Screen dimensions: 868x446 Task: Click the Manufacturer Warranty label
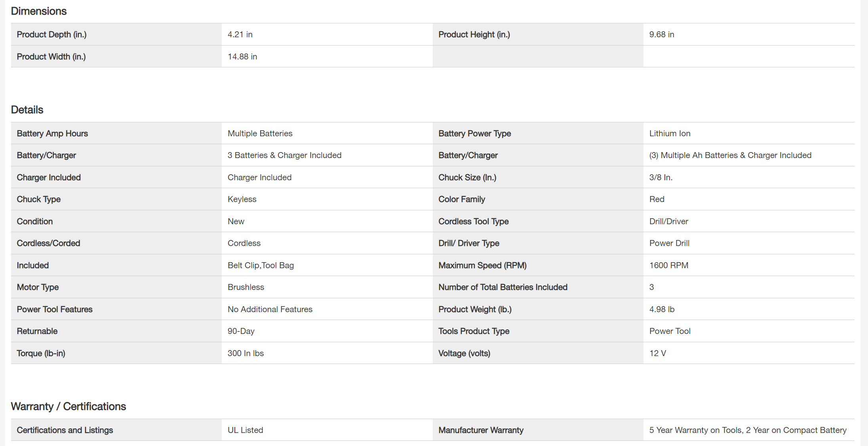481,430
